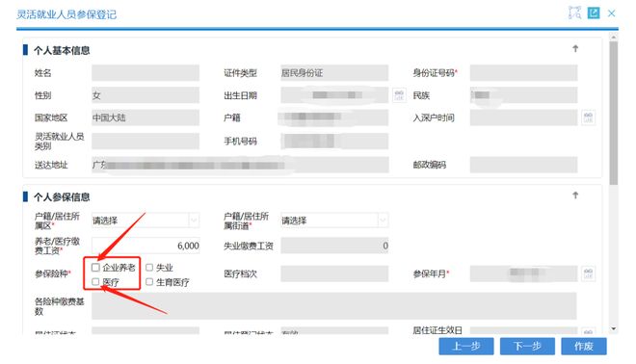The width and height of the screenshot is (636, 364).
Task: Open calendar picker beside 入深户时间 field
Action: 588,117
